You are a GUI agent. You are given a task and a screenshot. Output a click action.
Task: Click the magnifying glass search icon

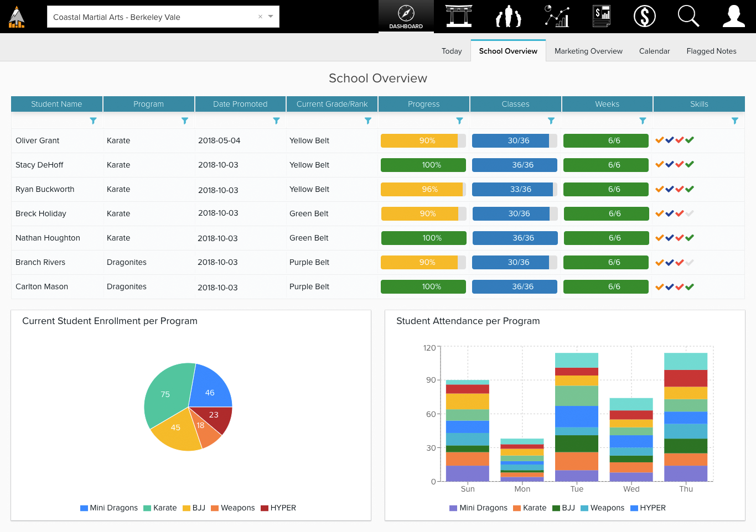pyautogui.click(x=688, y=16)
